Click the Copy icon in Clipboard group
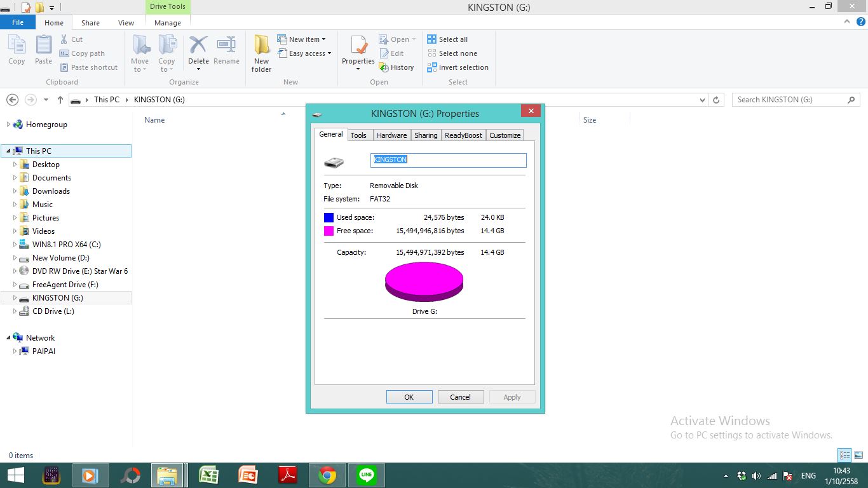This screenshot has height=488, width=868. click(x=17, y=46)
